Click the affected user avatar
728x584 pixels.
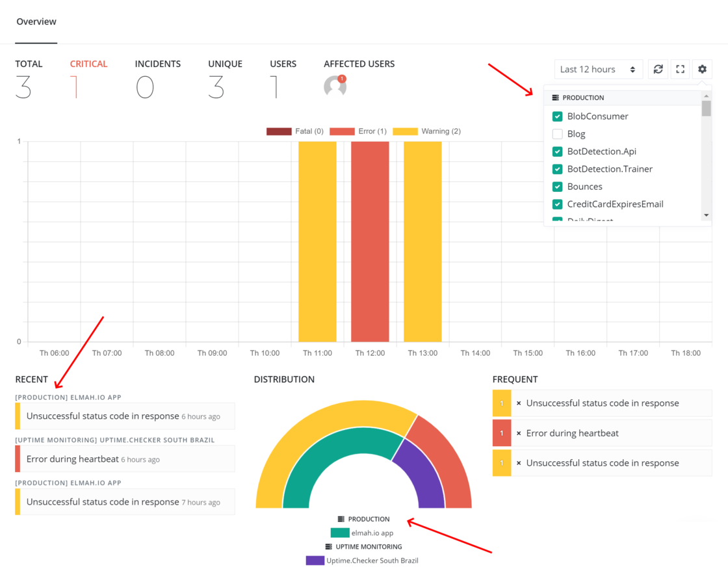coord(335,86)
